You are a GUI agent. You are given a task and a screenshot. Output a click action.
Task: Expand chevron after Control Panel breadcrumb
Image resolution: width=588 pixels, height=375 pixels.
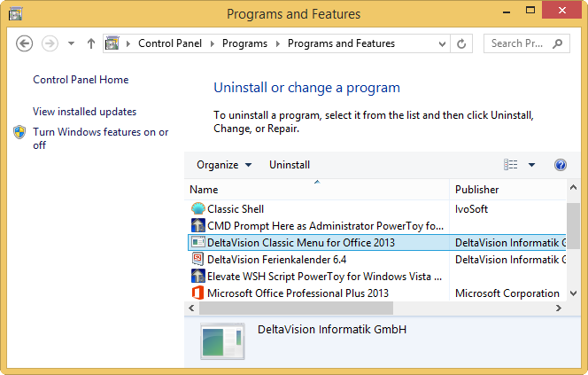point(213,44)
